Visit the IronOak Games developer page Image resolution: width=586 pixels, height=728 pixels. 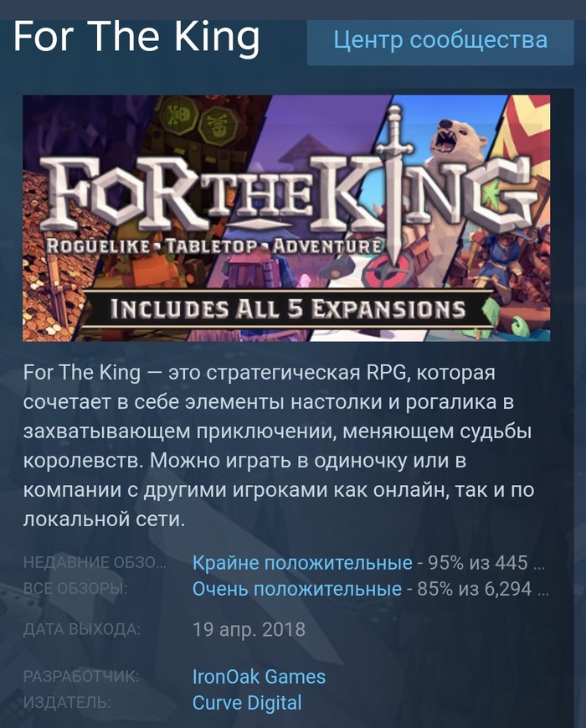point(259,676)
